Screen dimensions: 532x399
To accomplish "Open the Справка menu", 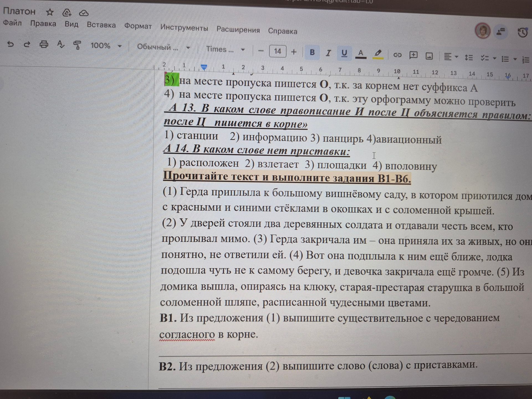I will [282, 31].
